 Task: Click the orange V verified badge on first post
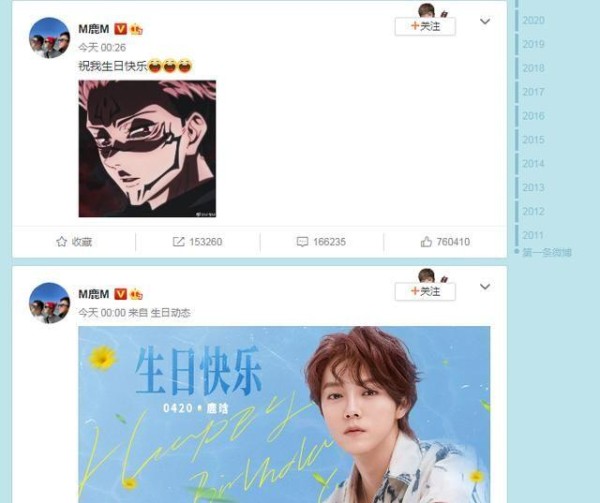[121, 29]
